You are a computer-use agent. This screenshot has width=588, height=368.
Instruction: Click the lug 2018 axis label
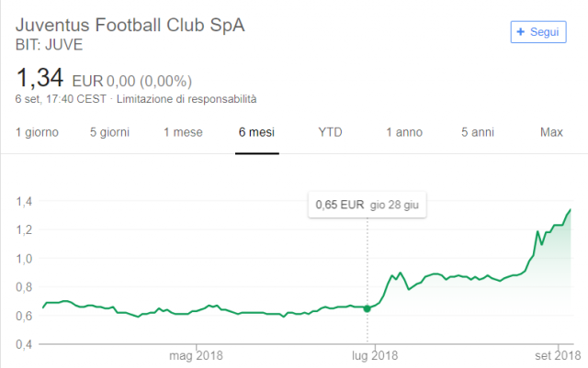(375, 355)
